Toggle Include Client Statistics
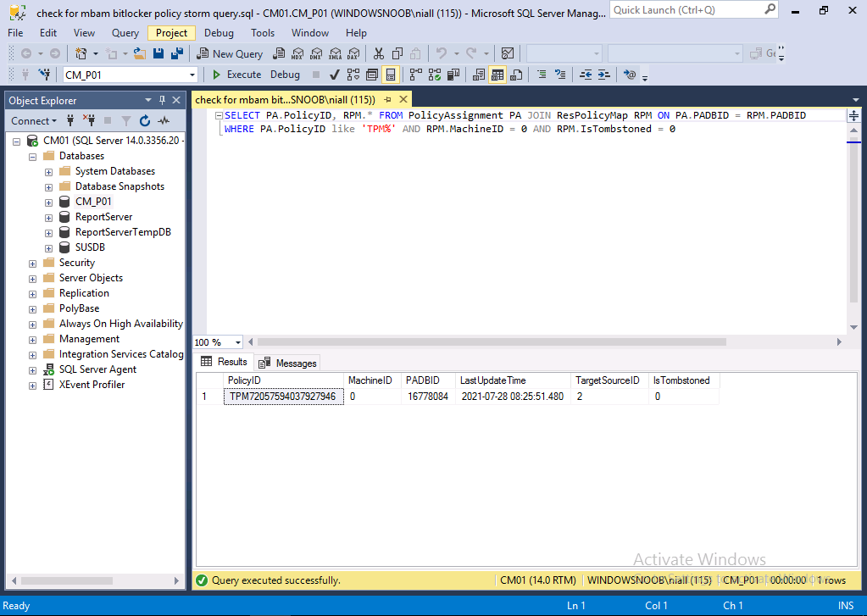 tap(453, 74)
